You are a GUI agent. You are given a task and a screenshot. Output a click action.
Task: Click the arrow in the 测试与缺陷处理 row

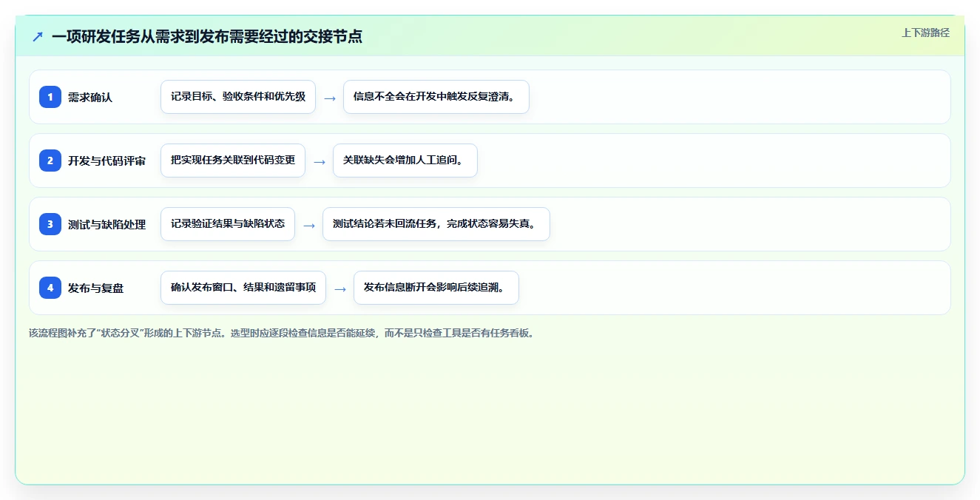coord(309,225)
